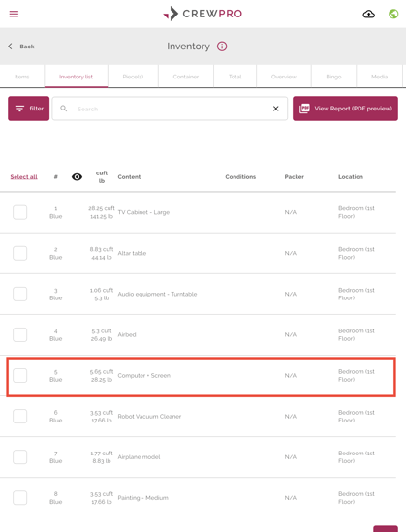Open the Piece(s) tab
The width and height of the screenshot is (406, 532).
tap(133, 77)
